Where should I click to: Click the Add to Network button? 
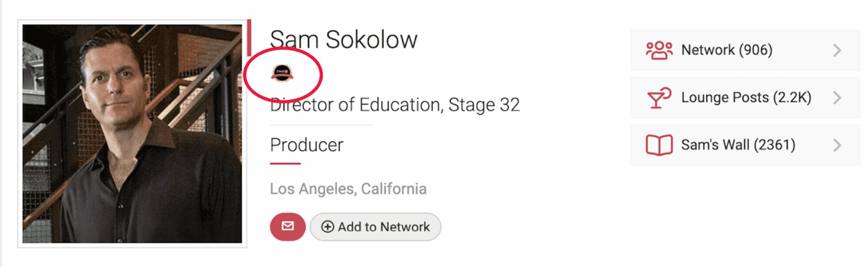(x=376, y=227)
